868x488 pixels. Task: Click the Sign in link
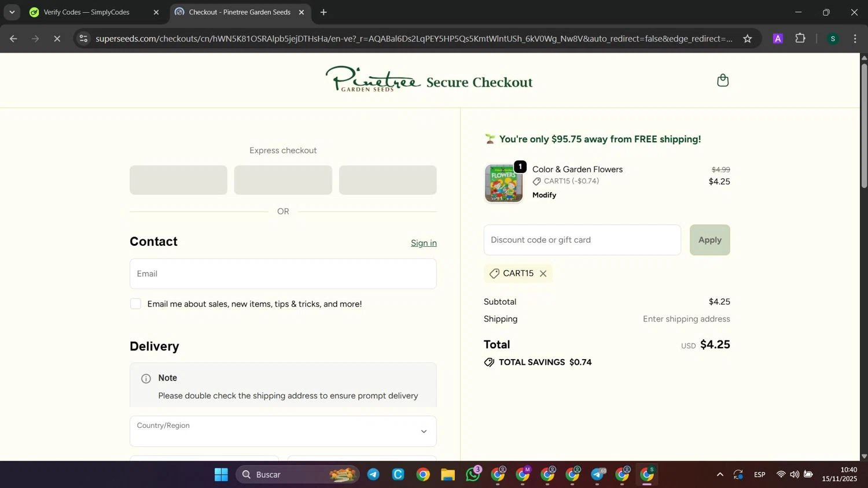[424, 243]
